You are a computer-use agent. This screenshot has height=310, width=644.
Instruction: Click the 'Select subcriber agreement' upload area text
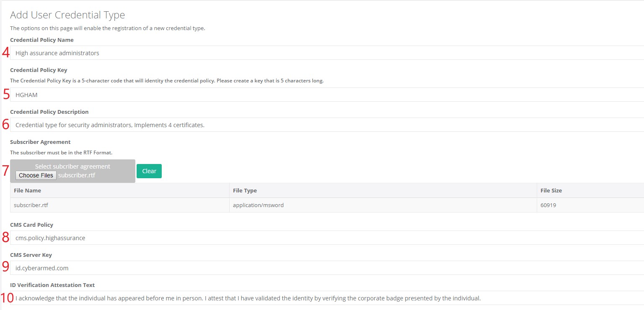click(x=72, y=167)
